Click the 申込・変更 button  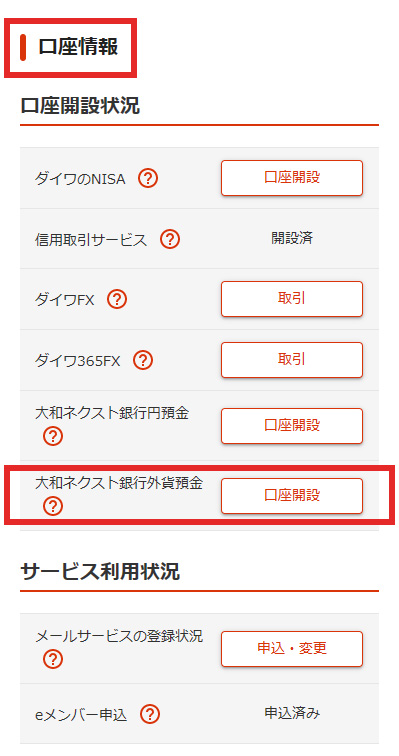click(292, 648)
